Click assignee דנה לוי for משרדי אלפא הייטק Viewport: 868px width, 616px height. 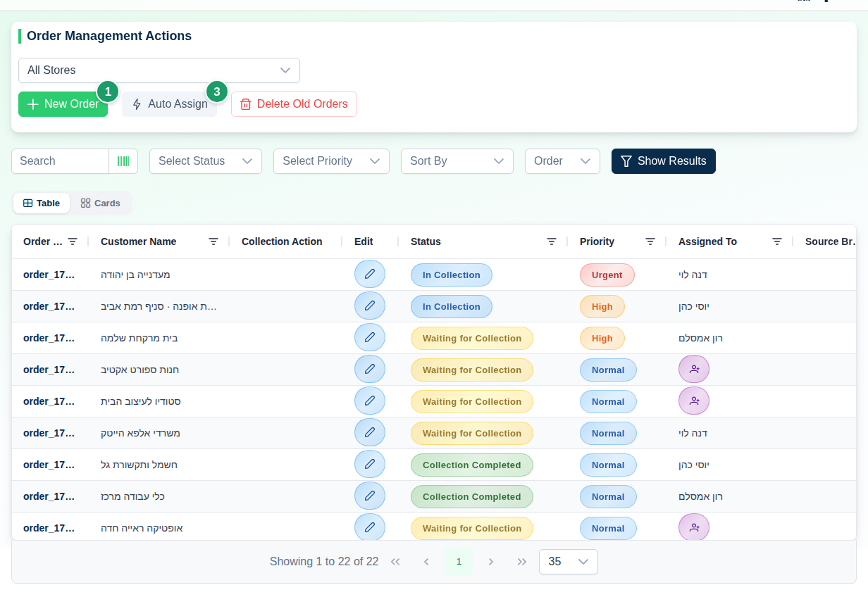[x=693, y=433]
